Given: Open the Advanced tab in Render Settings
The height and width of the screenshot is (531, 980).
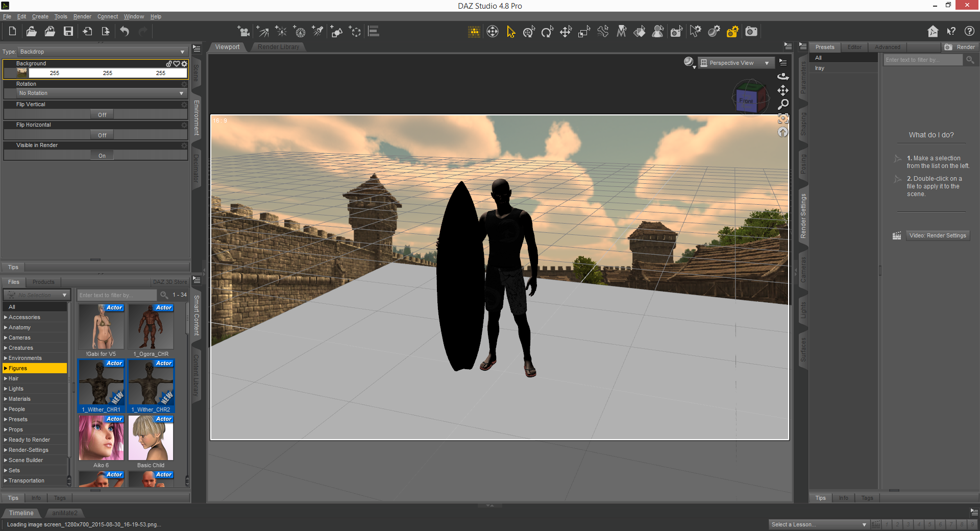Looking at the screenshot, I should coord(888,47).
